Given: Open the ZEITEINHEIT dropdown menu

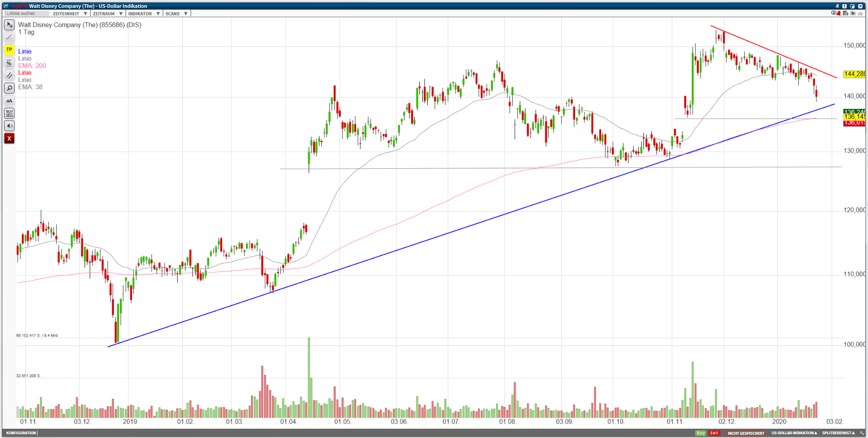Looking at the screenshot, I should (70, 13).
